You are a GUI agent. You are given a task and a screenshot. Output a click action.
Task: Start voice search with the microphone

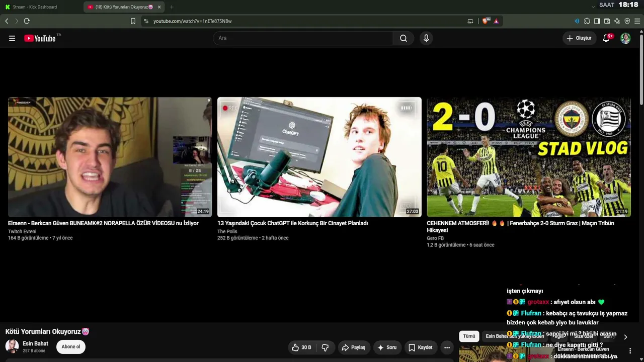click(426, 38)
